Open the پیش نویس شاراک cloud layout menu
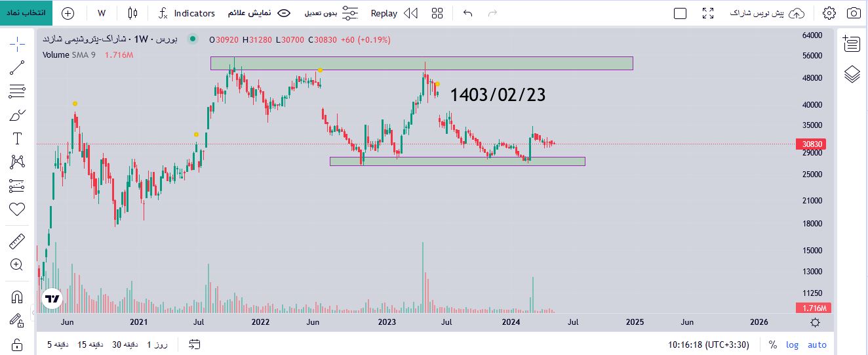The image size is (868, 355). (x=766, y=13)
